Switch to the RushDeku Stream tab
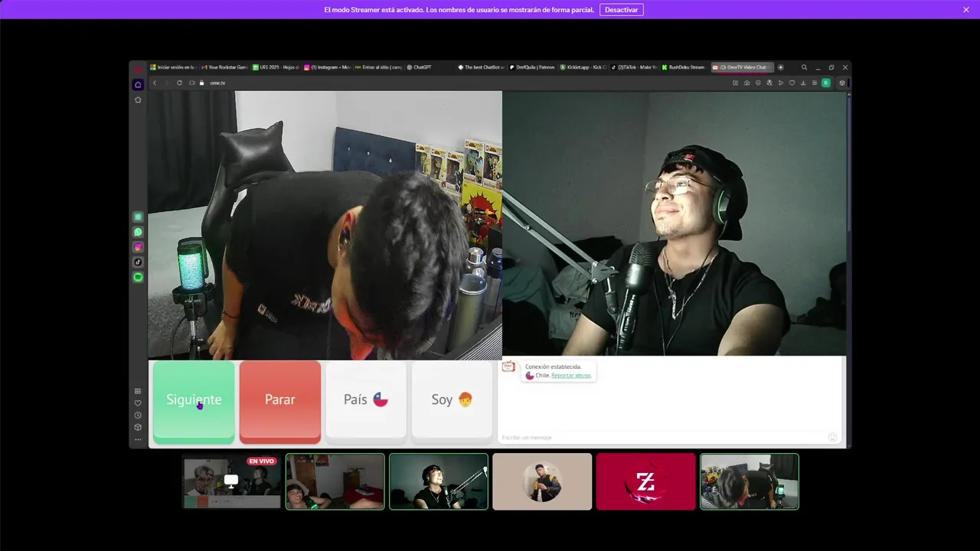Viewport: 980px width, 551px height. 684,67
